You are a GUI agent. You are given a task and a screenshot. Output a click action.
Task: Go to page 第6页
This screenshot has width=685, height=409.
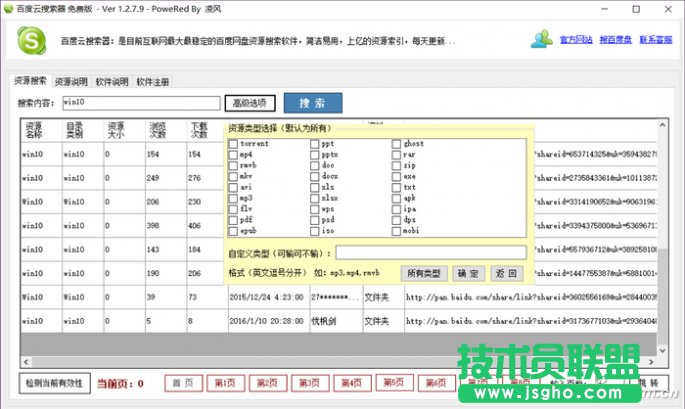(436, 383)
